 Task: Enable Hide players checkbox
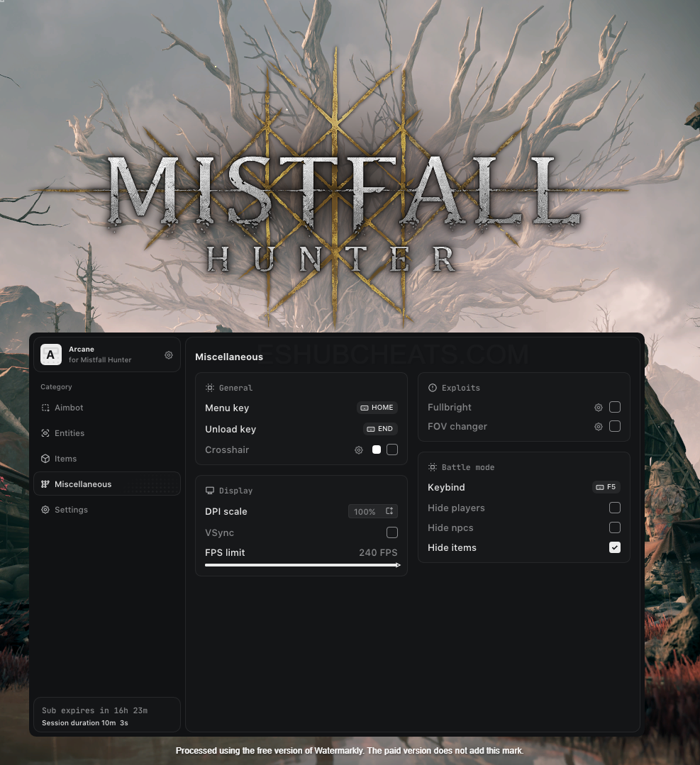615,508
